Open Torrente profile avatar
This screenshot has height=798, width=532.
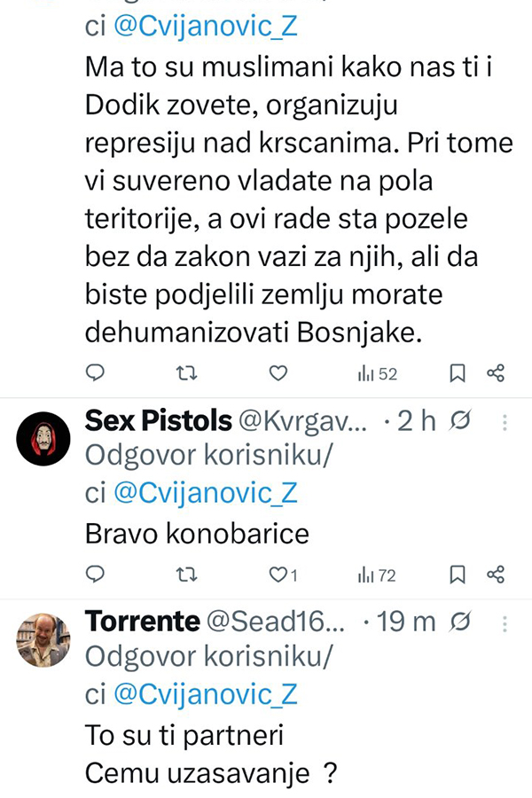(43, 640)
